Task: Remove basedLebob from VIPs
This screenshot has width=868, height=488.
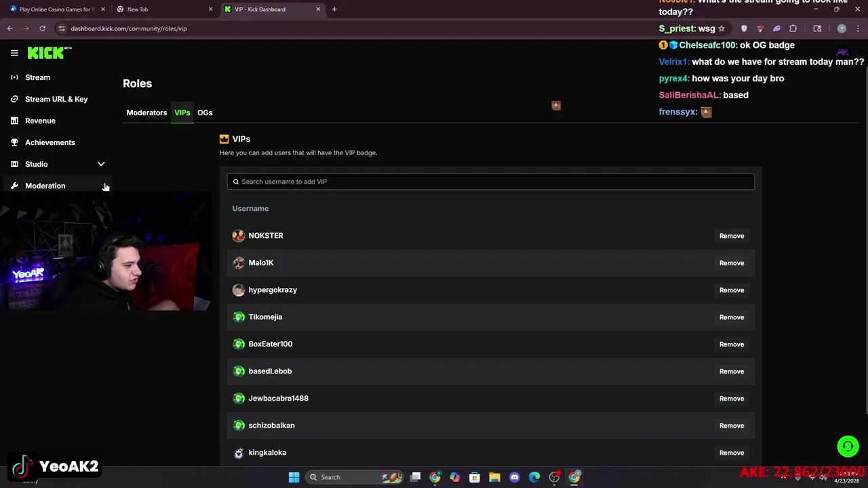Action: 732,371
